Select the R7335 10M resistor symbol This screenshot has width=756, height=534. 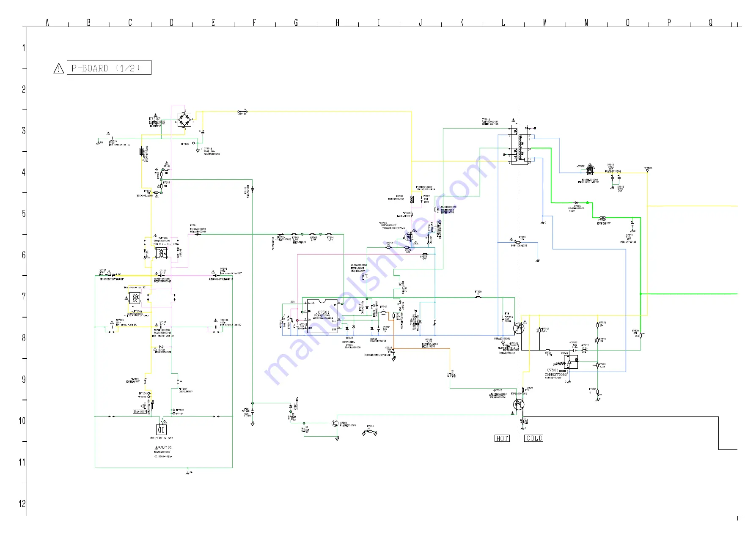(x=518, y=242)
